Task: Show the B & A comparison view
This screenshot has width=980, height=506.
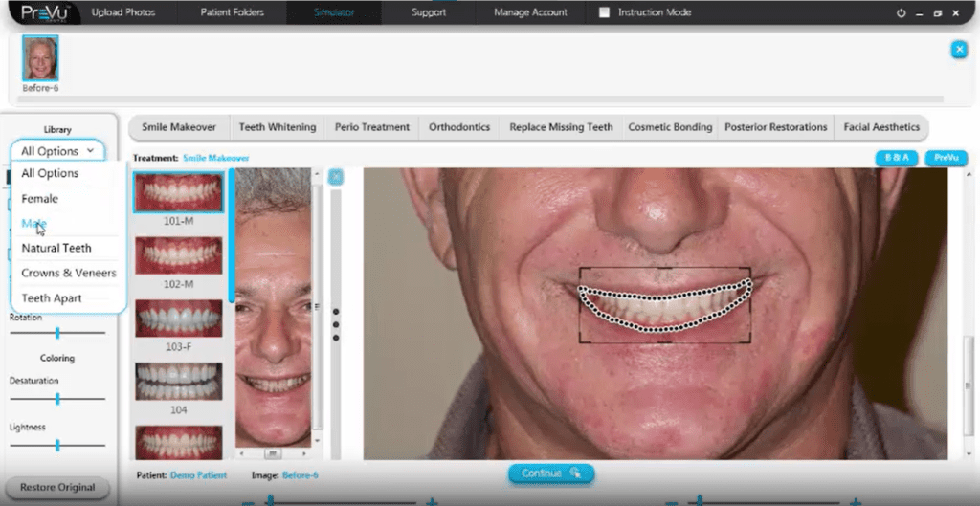Action: tap(897, 158)
